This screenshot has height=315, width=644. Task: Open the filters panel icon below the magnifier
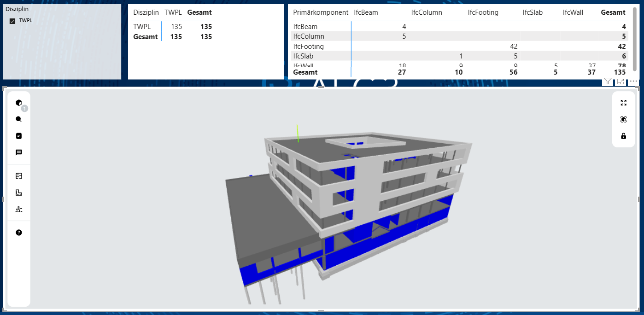coord(19,136)
